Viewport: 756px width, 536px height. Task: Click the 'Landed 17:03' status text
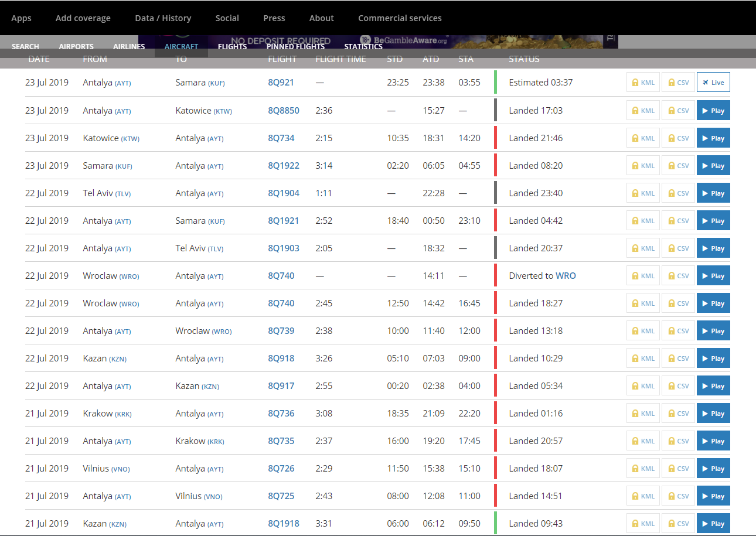tap(536, 111)
